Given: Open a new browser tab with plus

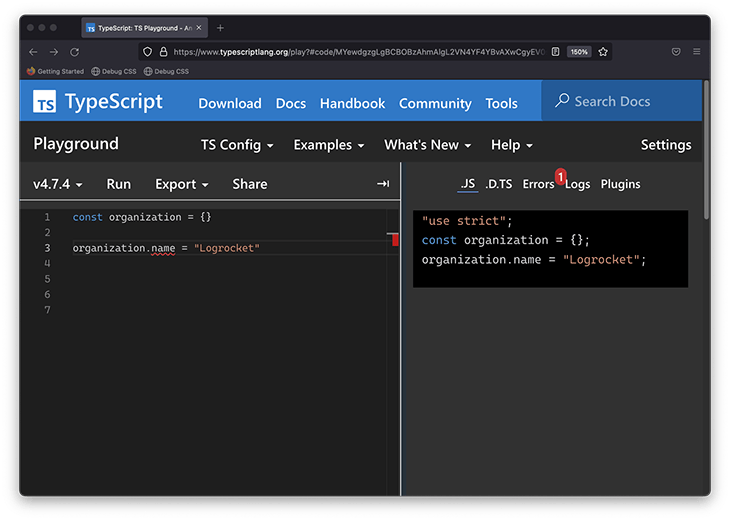Looking at the screenshot, I should coord(220,28).
